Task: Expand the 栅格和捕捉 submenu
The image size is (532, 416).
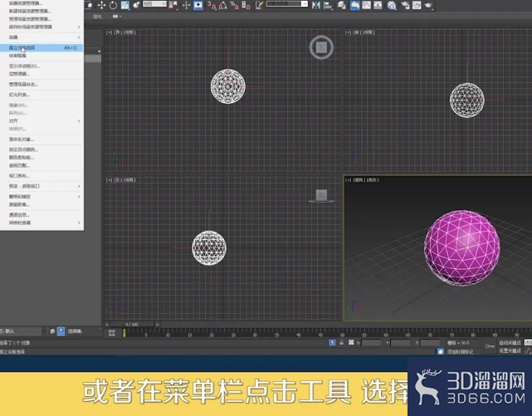Action: pyautogui.click(x=42, y=197)
